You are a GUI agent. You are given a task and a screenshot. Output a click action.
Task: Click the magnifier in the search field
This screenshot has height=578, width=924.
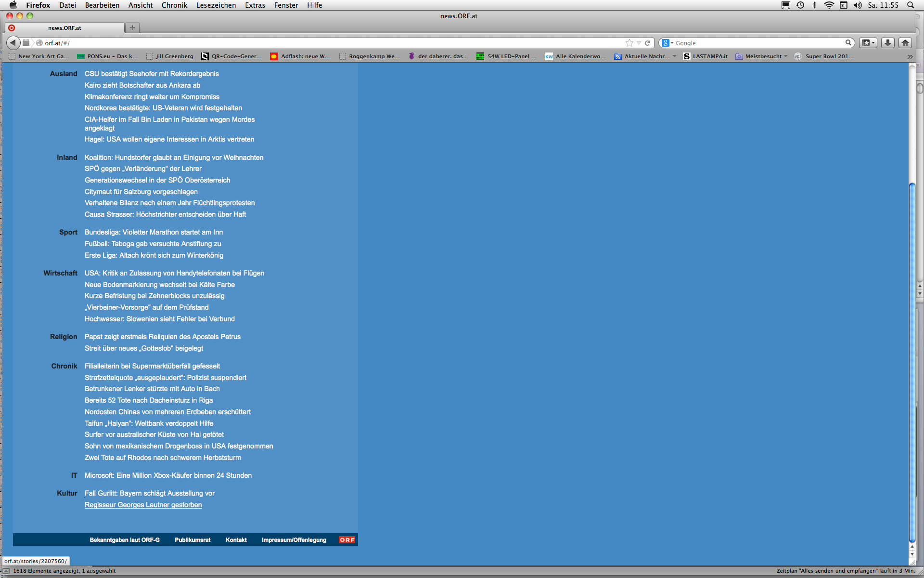click(848, 43)
